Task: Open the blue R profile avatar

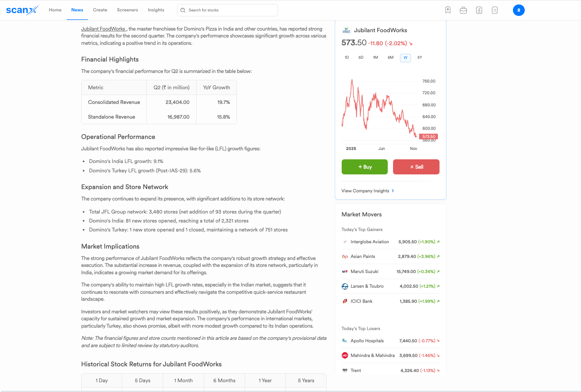Action: click(519, 10)
